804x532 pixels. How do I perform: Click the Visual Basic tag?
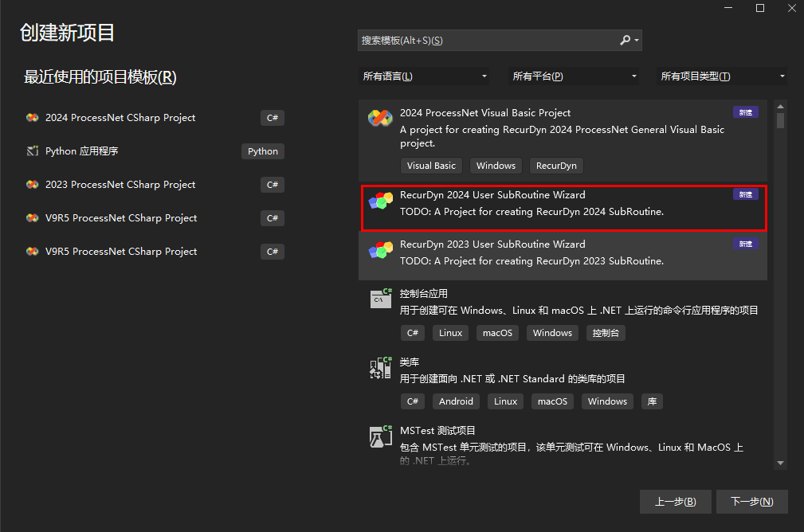click(431, 166)
